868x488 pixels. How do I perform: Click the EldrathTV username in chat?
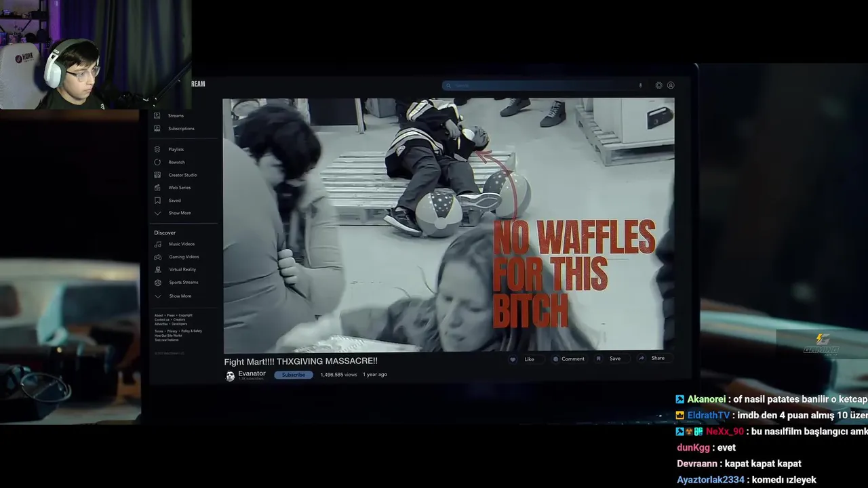click(x=709, y=415)
